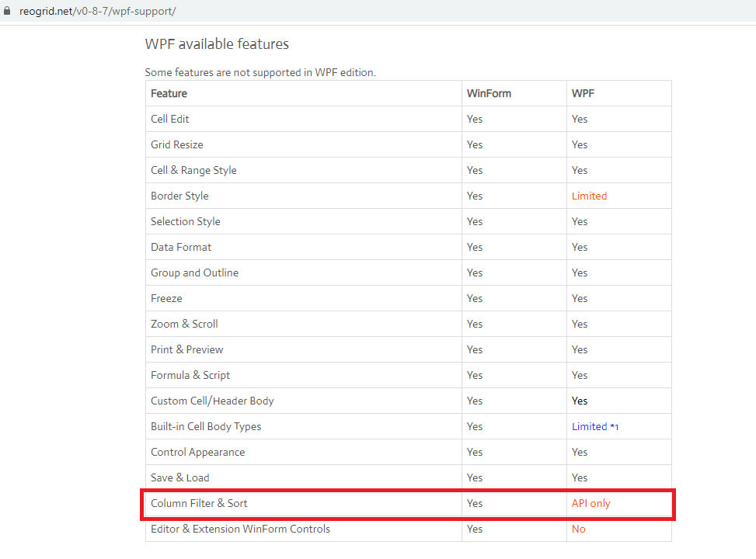Select the Formula & Script link

tap(190, 375)
